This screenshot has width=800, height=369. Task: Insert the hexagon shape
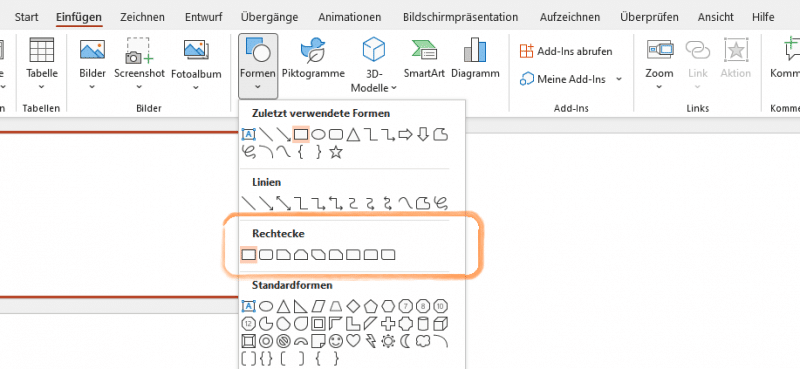pyautogui.click(x=388, y=306)
